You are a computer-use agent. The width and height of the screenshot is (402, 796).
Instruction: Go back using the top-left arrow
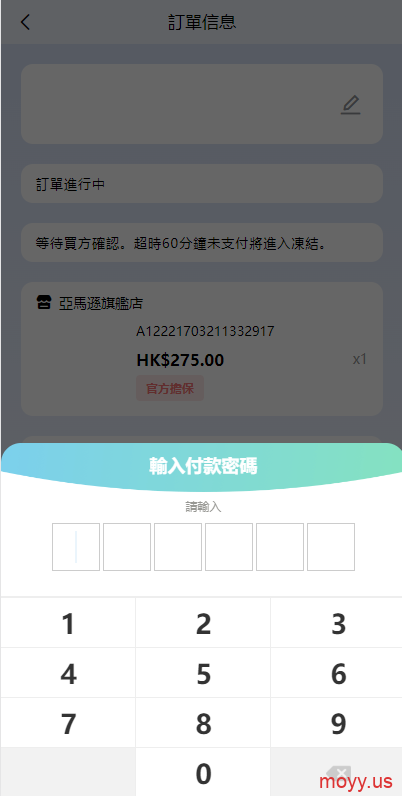[25, 22]
